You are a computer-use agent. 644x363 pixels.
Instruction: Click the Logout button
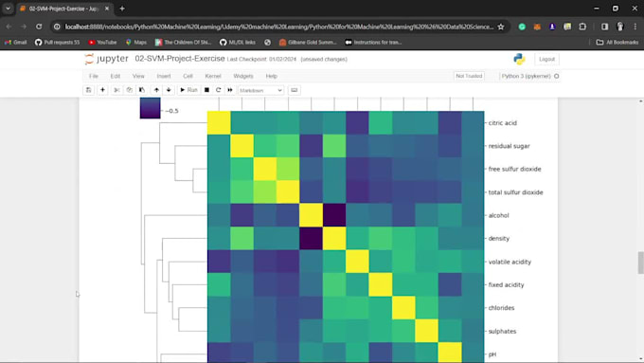pos(546,59)
